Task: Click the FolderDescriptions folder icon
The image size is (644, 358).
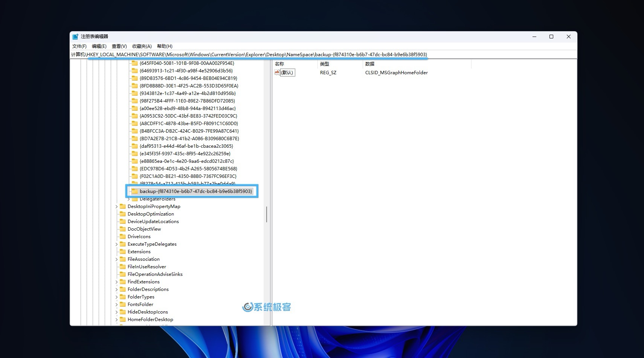Action: pos(122,289)
